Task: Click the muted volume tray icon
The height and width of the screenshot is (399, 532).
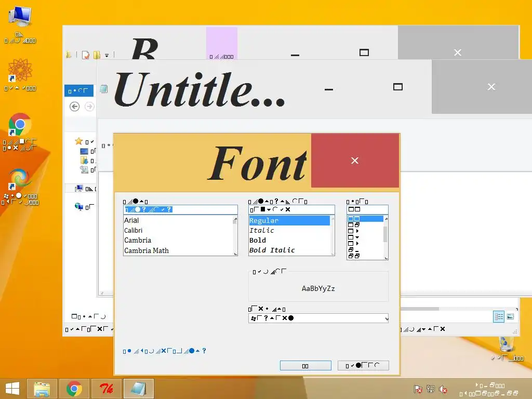Action: click(x=443, y=389)
